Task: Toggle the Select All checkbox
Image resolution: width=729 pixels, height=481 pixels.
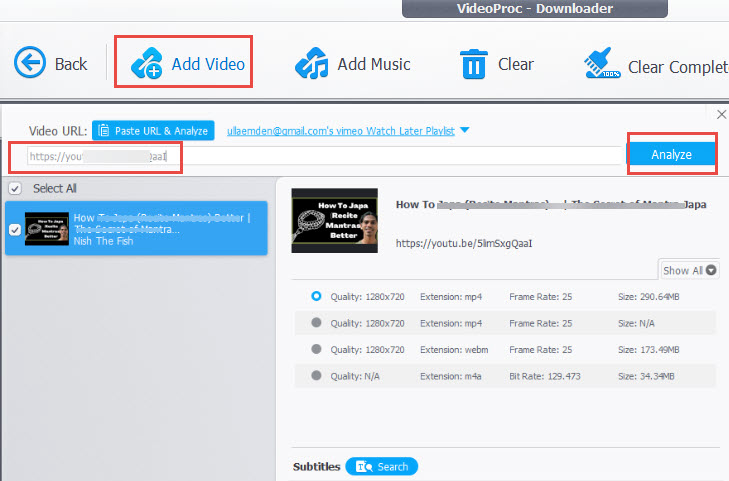Action: (15, 188)
